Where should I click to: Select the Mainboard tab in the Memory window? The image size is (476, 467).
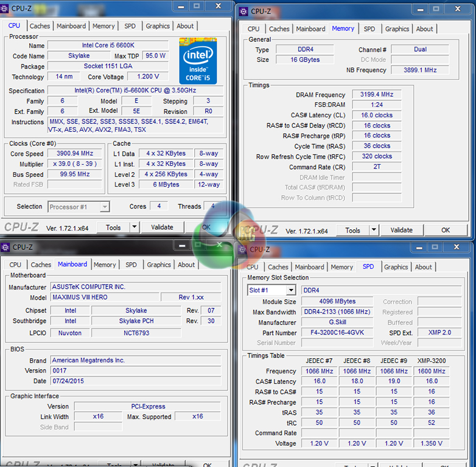tap(310, 29)
